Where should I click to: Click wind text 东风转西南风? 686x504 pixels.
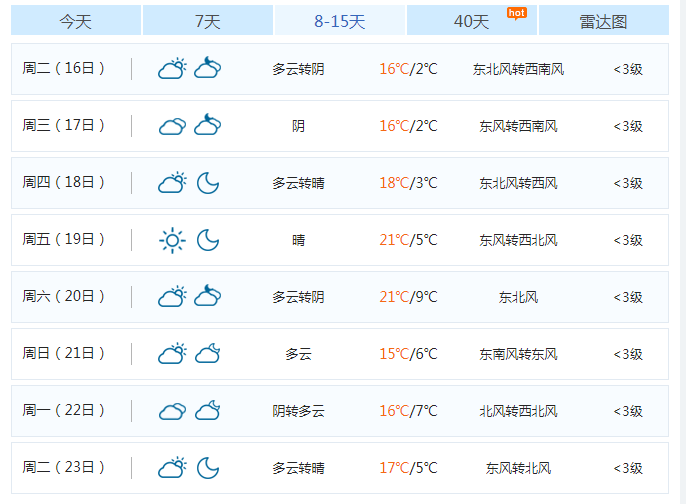click(x=518, y=126)
